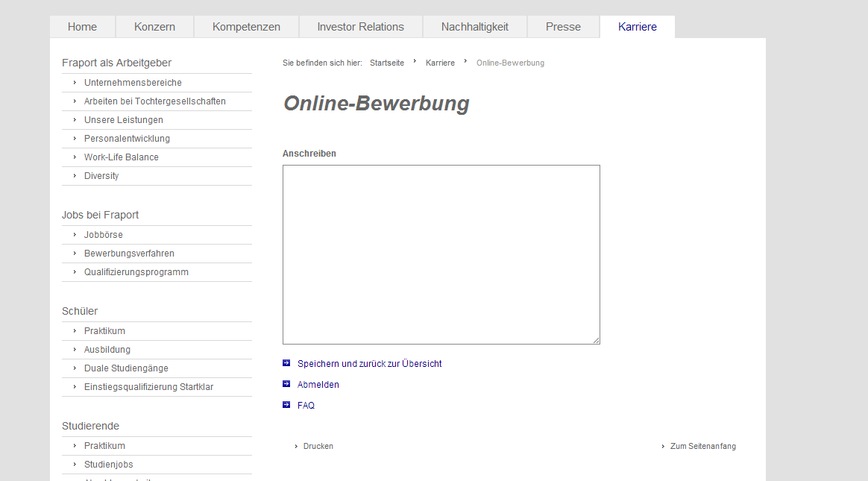
Task: Switch to the Investor Relations tab
Action: pos(360,27)
